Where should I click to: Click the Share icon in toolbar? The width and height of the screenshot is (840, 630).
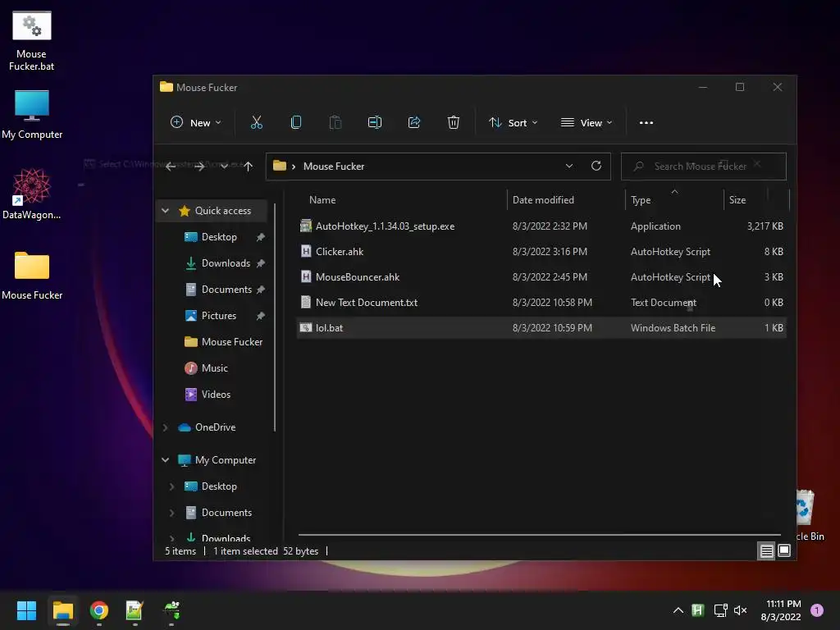(414, 123)
